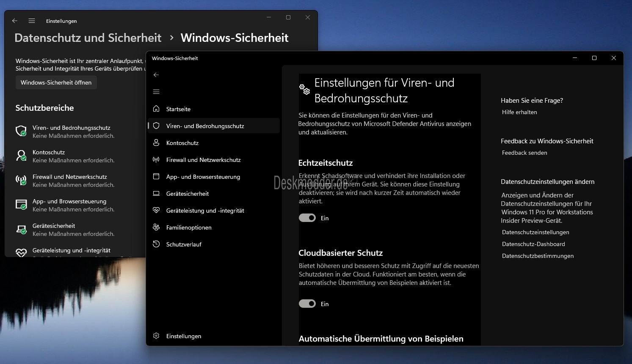Image resolution: width=632 pixels, height=364 pixels.
Task: Select Viren- und Bedrohungsschutz in sidebar
Action: (214, 126)
